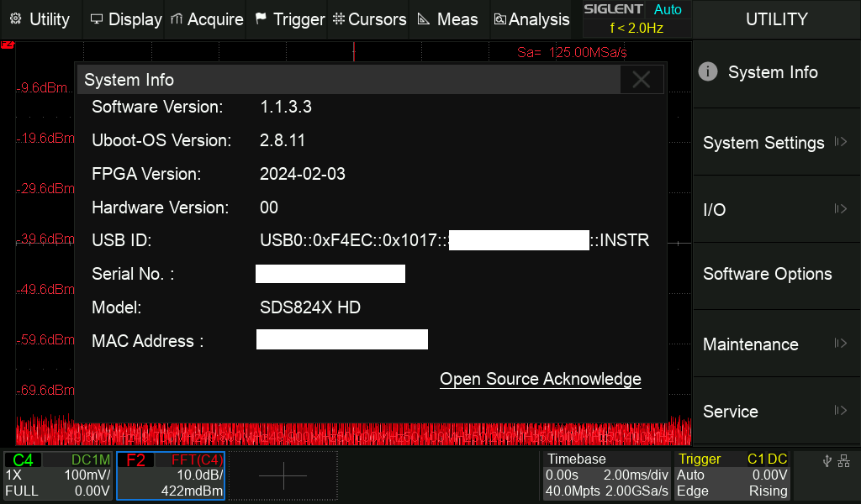
Task: Click the C4 channel descriptor box
Action: coord(58,475)
